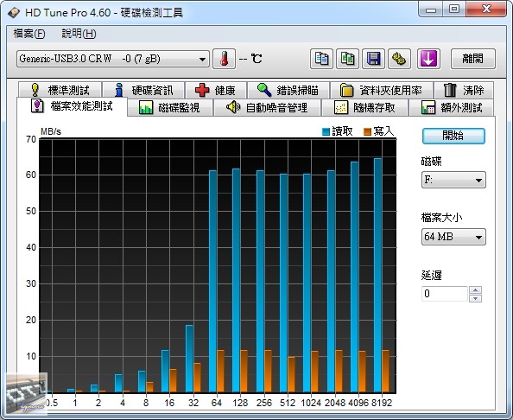Open the 標準測試 benchmark tab

60,90
